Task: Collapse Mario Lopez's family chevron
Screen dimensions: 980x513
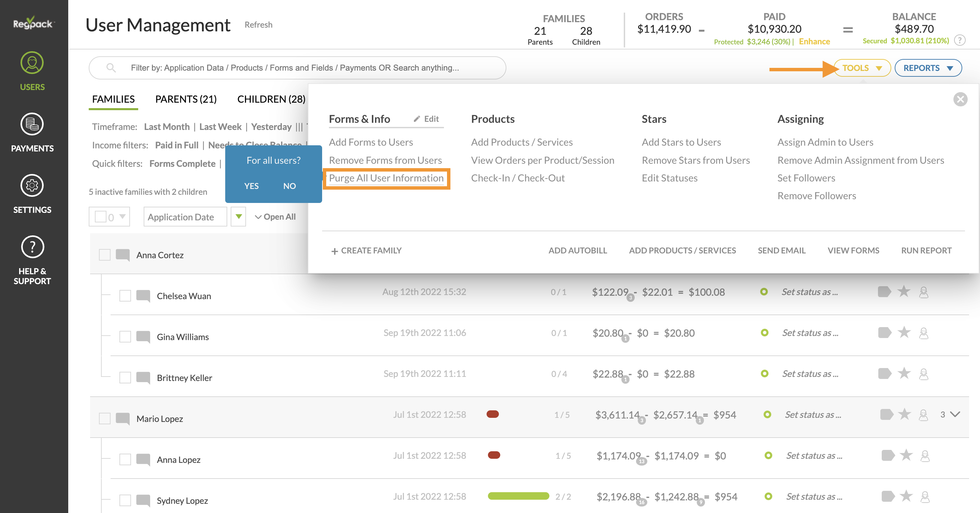Action: pyautogui.click(x=955, y=414)
